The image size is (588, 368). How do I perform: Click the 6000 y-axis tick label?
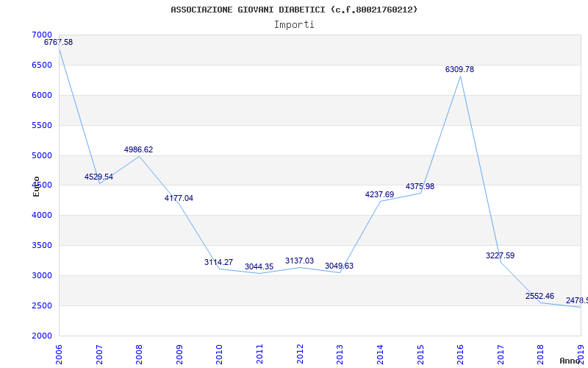[42, 95]
